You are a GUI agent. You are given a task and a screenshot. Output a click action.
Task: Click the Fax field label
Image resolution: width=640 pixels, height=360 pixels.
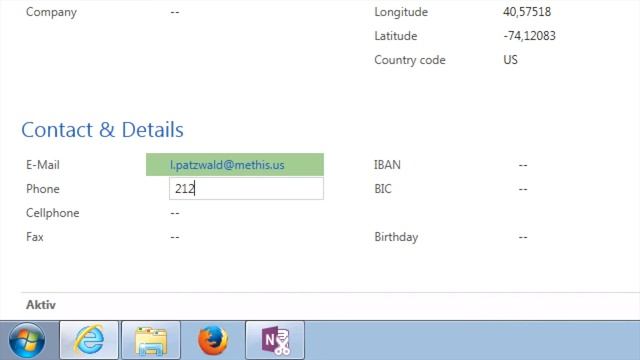point(35,237)
